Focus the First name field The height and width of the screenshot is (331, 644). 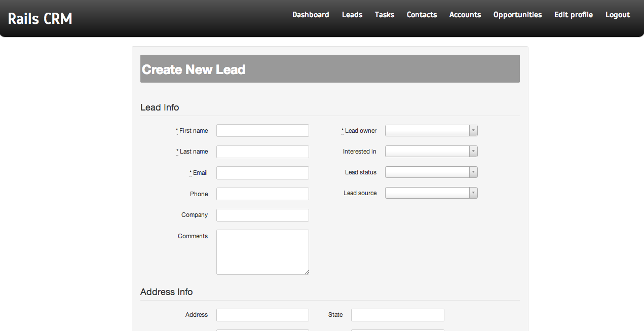262,131
